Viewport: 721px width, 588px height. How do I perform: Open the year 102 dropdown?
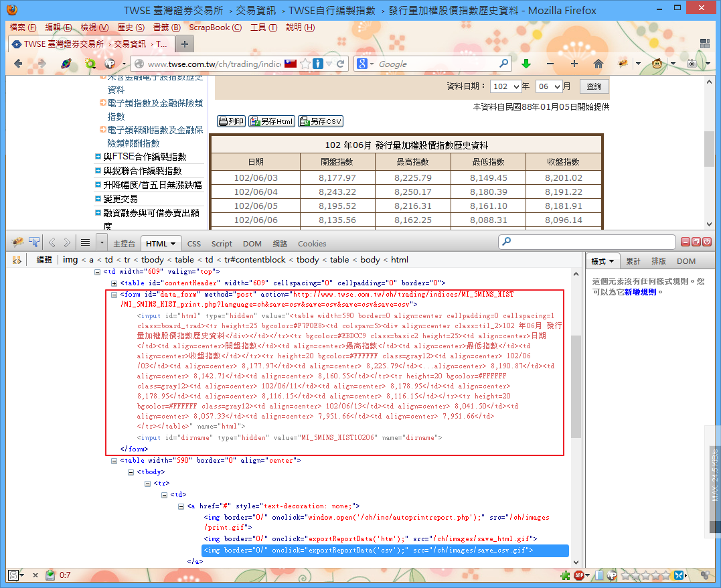(505, 86)
